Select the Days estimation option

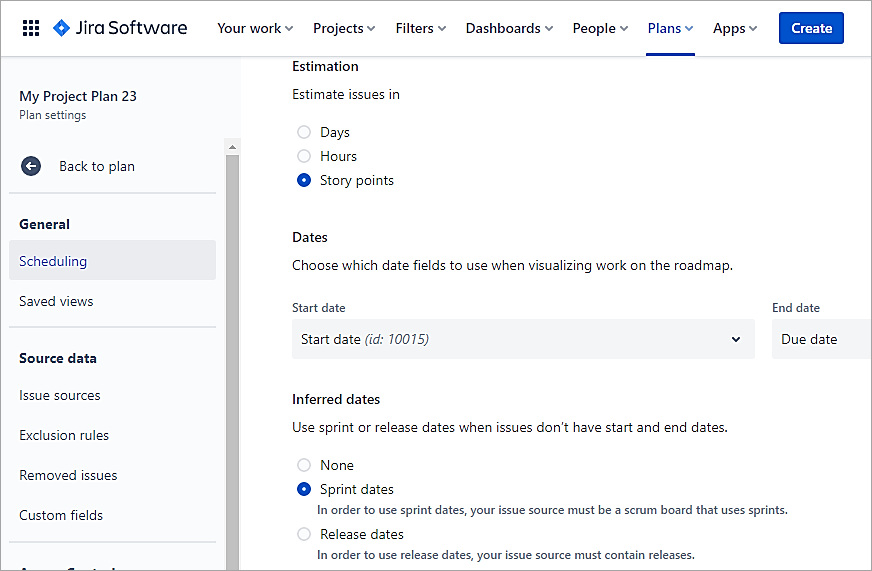[304, 132]
